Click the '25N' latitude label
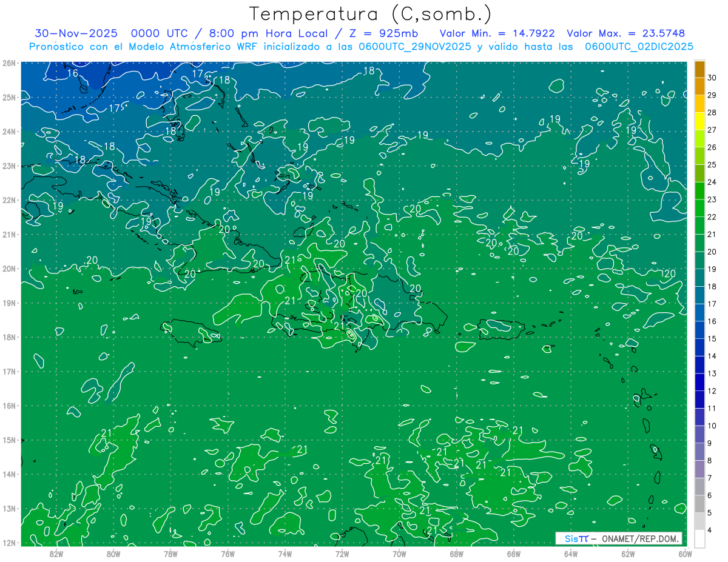The image size is (728, 562). 8,97
